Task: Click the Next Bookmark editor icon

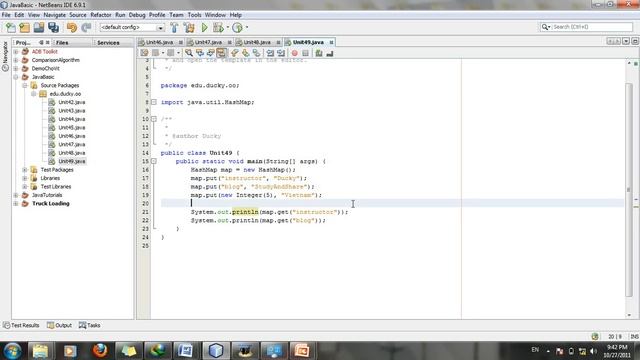Action: (x=245, y=53)
